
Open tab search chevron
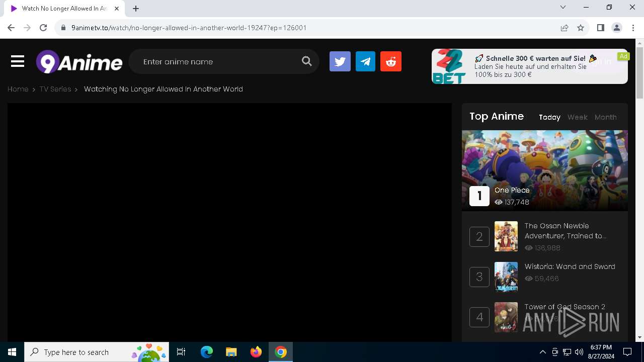(563, 7)
